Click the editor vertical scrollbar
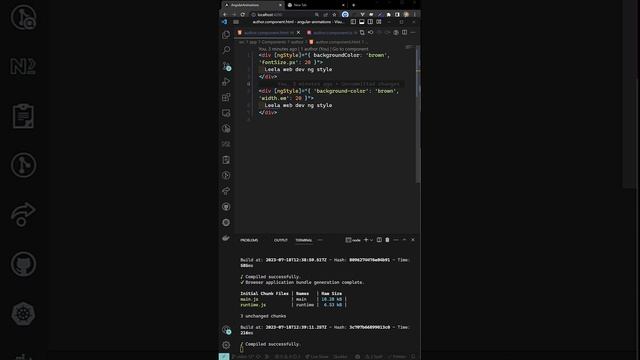The width and height of the screenshot is (640, 360). tap(418, 114)
